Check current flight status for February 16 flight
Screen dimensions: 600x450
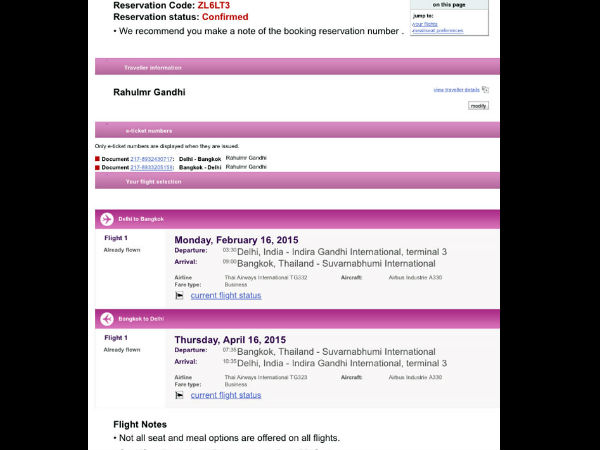(226, 296)
